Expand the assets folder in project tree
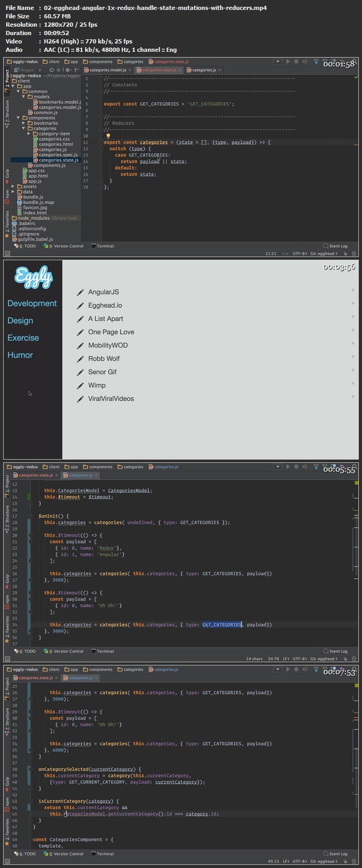 pyautogui.click(x=14, y=186)
